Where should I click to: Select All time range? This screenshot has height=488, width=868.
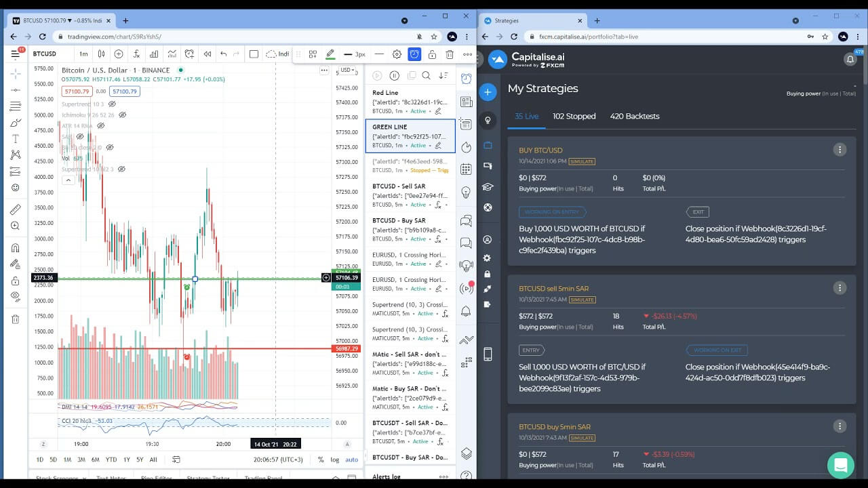click(x=153, y=460)
